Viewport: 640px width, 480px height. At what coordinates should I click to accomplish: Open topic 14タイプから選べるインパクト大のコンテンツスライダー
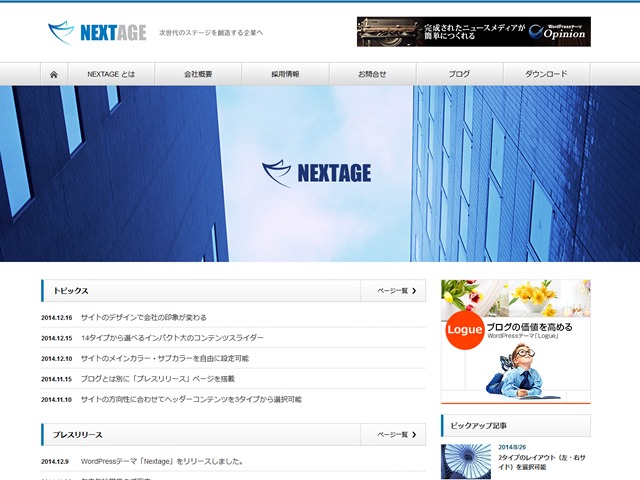click(172, 338)
